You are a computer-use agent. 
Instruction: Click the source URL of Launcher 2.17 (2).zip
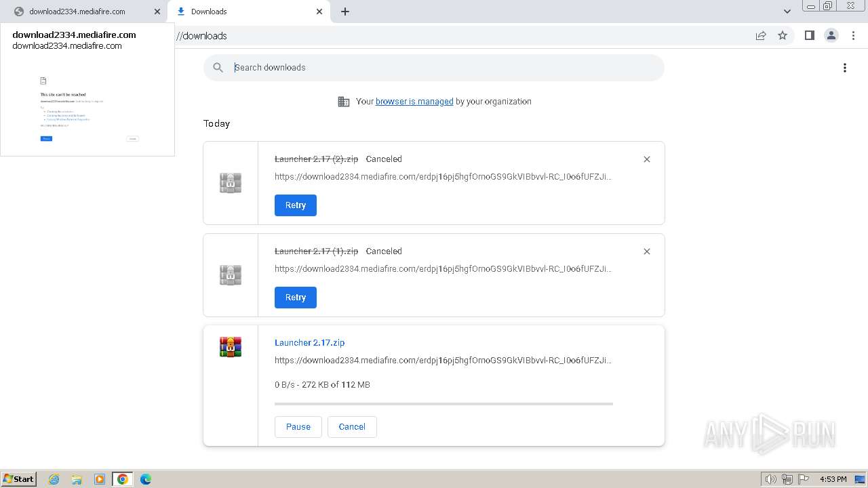click(443, 177)
